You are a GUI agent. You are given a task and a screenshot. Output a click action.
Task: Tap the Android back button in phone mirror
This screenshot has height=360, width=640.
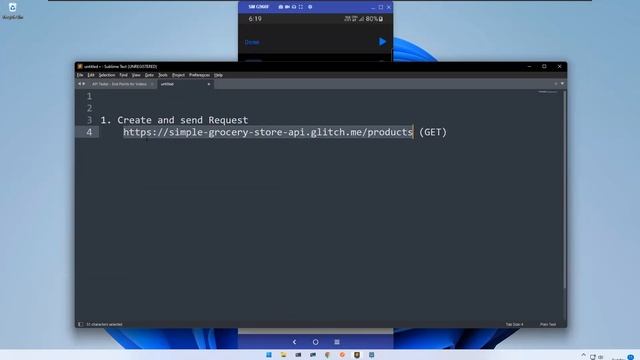294,342
